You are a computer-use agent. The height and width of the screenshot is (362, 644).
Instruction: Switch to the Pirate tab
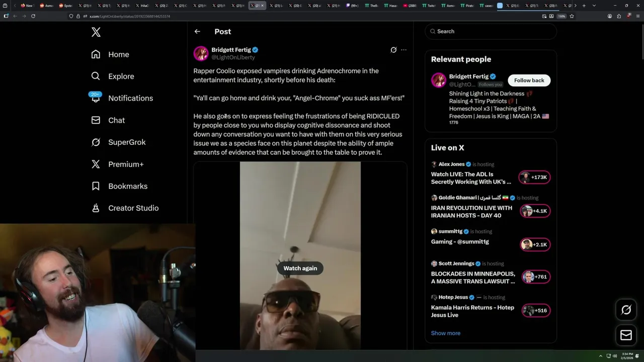click(467, 6)
